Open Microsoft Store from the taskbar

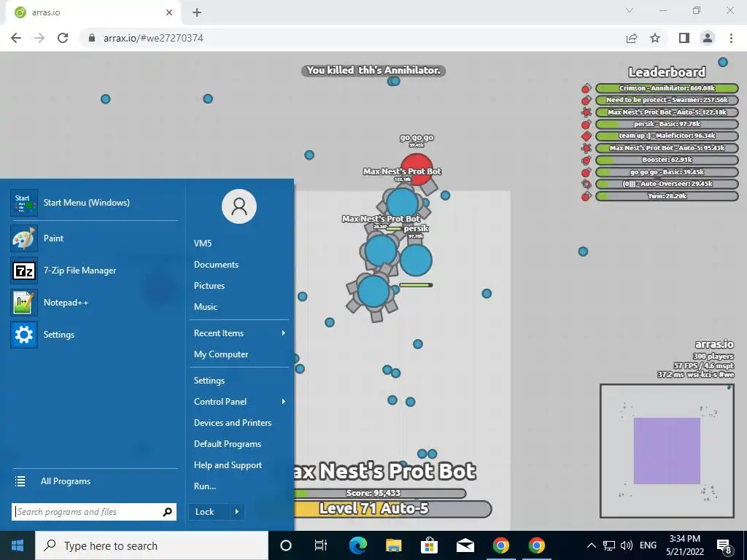click(x=429, y=545)
